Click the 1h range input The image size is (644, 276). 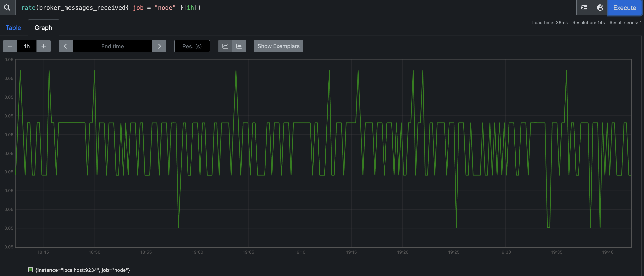27,46
